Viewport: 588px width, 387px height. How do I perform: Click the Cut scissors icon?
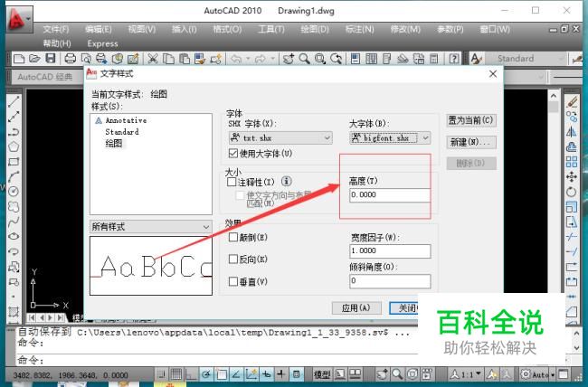click(x=152, y=59)
